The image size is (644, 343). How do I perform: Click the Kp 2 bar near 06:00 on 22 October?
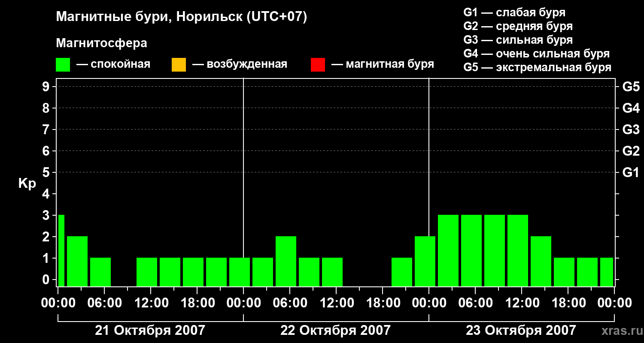(x=286, y=261)
